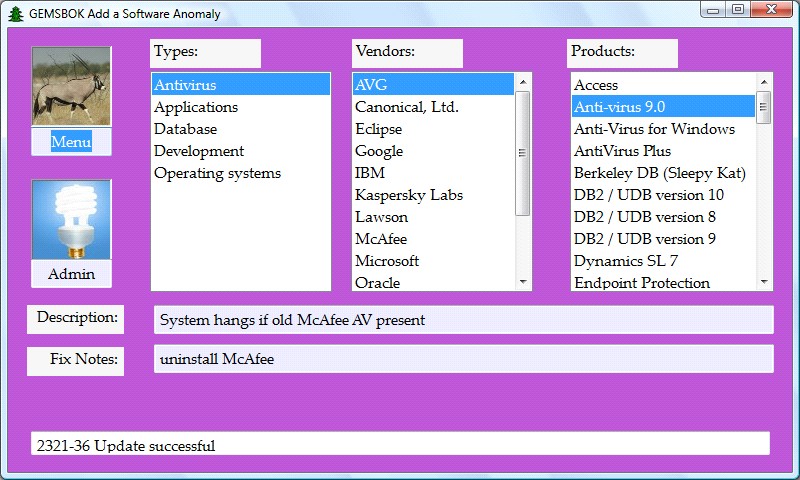This screenshot has height=480, width=800.
Task: Select Dynamics SL 7 product
Action: pos(663,261)
